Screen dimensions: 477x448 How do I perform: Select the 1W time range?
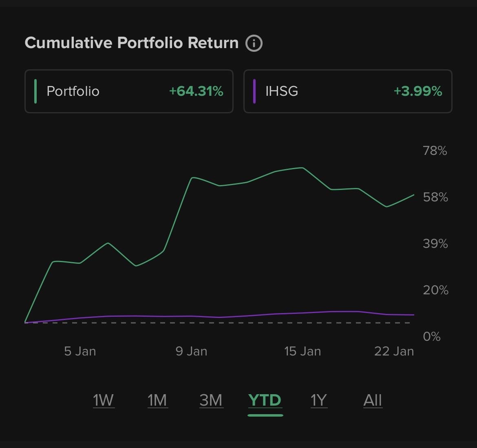(x=104, y=400)
